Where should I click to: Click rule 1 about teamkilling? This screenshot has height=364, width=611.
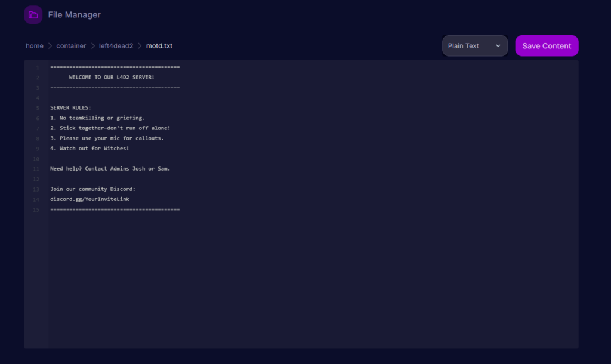97,118
